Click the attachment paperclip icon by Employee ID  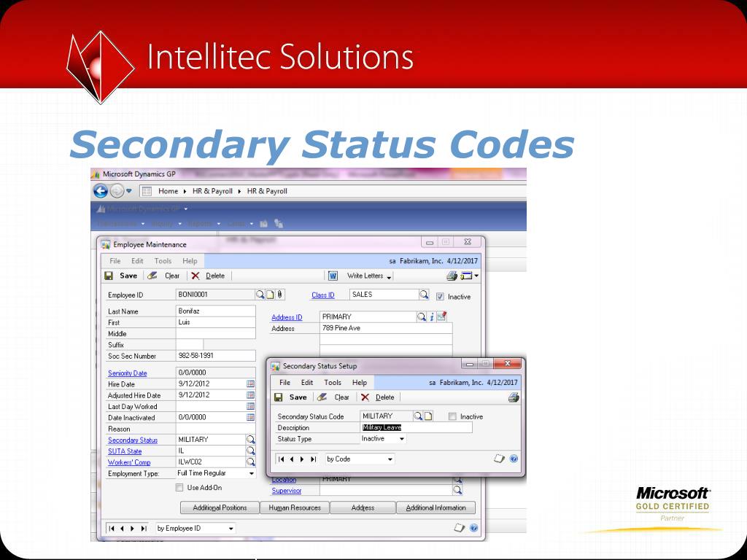click(279, 295)
